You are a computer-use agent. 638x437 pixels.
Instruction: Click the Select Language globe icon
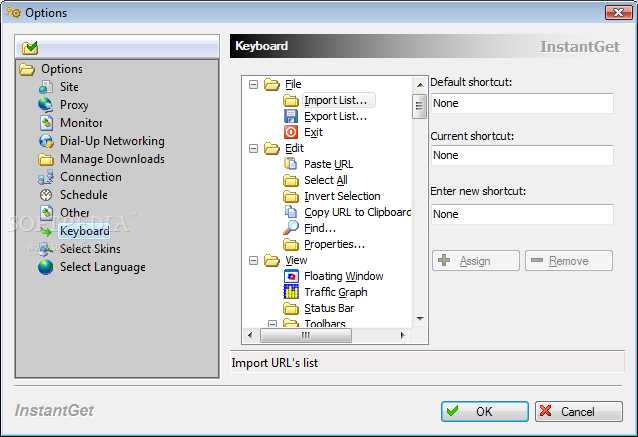click(x=46, y=267)
